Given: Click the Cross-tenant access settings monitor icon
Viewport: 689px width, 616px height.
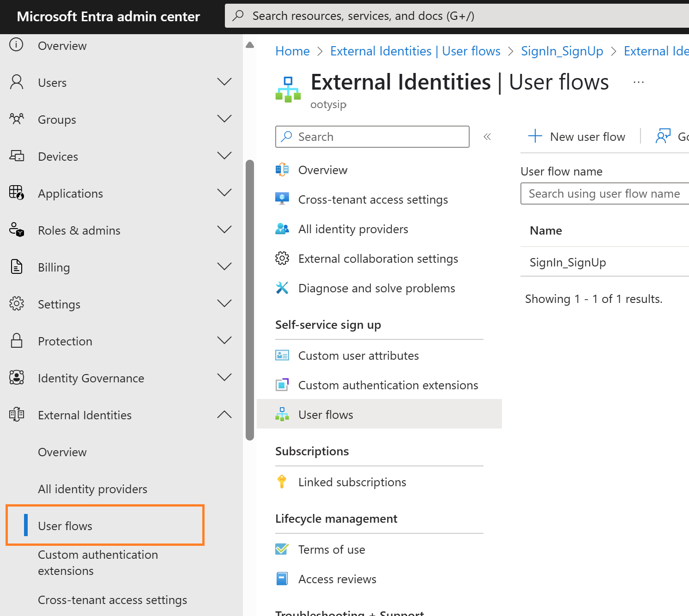Looking at the screenshot, I should (282, 199).
